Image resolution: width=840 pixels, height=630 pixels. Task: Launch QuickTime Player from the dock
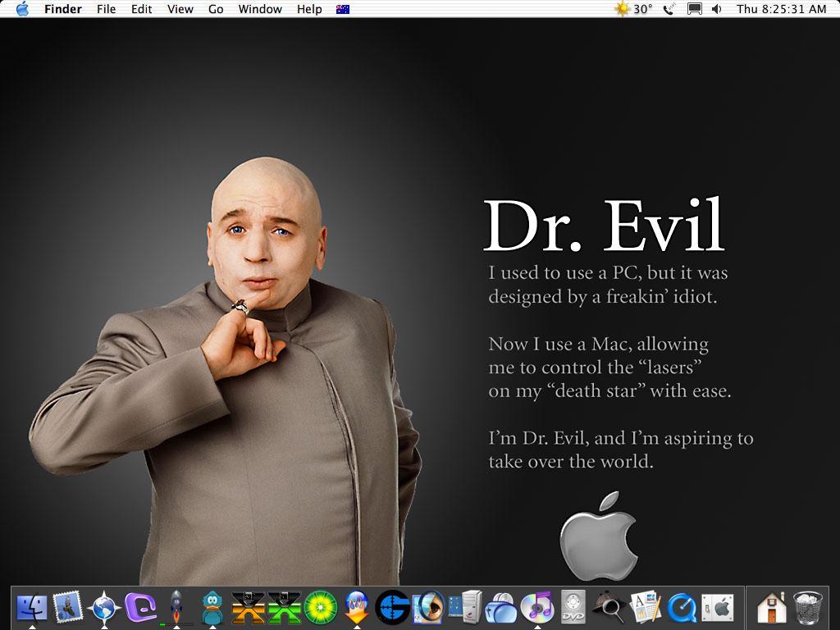point(682,608)
